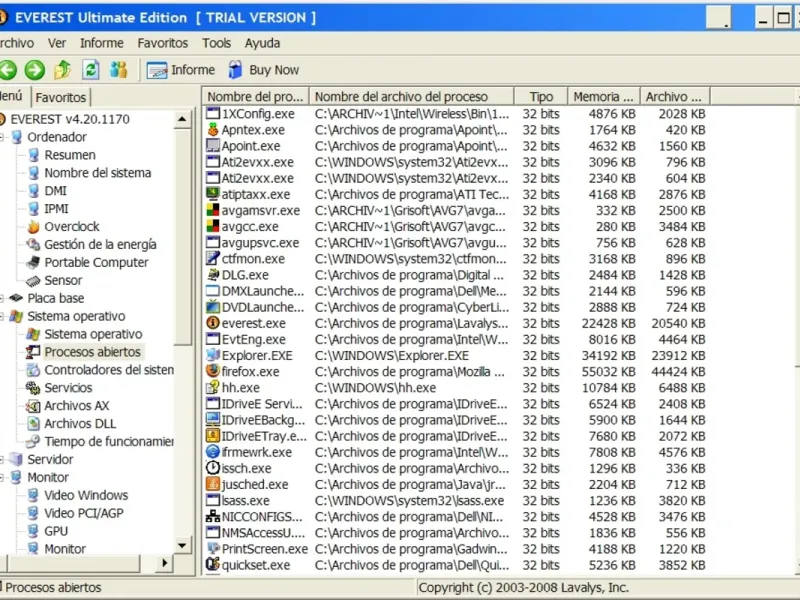Select Controladores del sistema tree item
Image resolution: width=800 pixels, height=600 pixels.
109,370
